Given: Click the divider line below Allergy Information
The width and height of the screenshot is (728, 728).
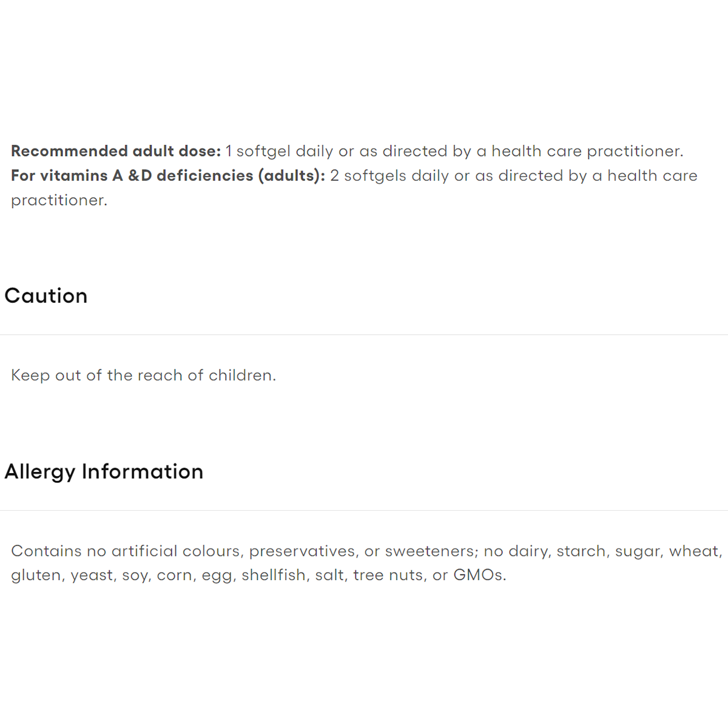Looking at the screenshot, I should pyautogui.click(x=364, y=511).
